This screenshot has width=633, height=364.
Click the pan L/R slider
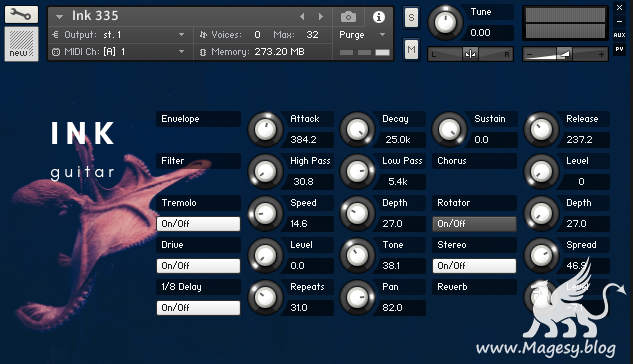click(470, 54)
